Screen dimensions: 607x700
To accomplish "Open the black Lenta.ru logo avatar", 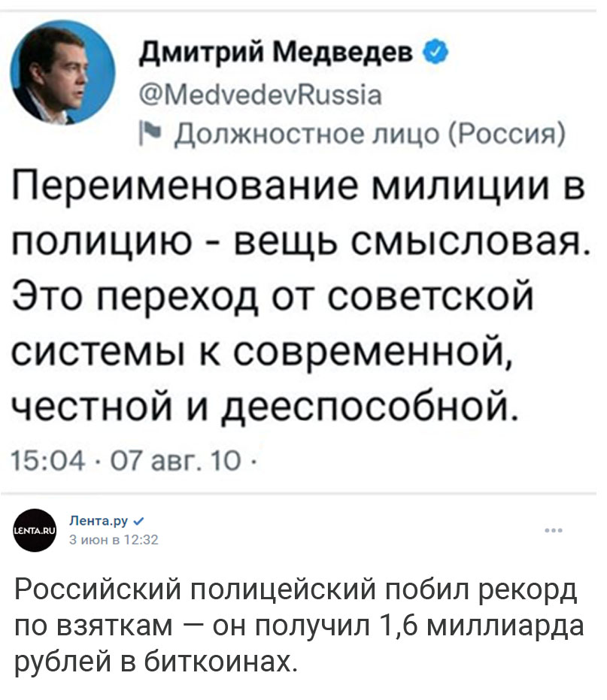I will 35,530.
